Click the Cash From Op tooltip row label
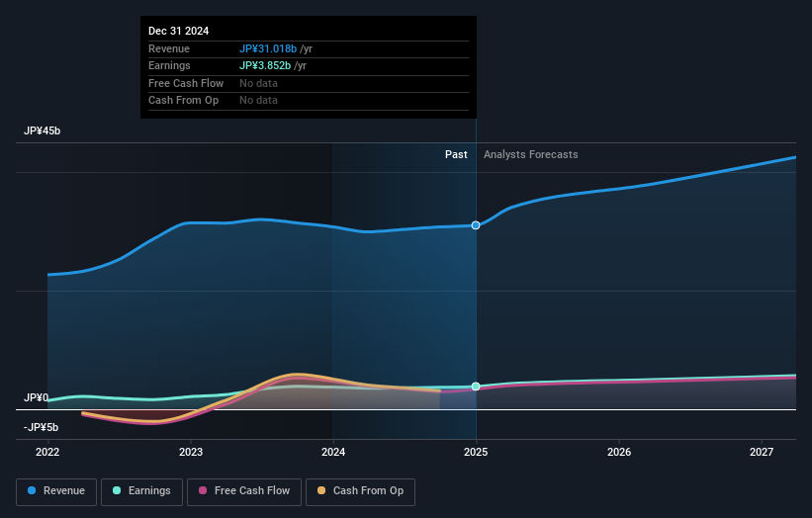 pos(183,101)
